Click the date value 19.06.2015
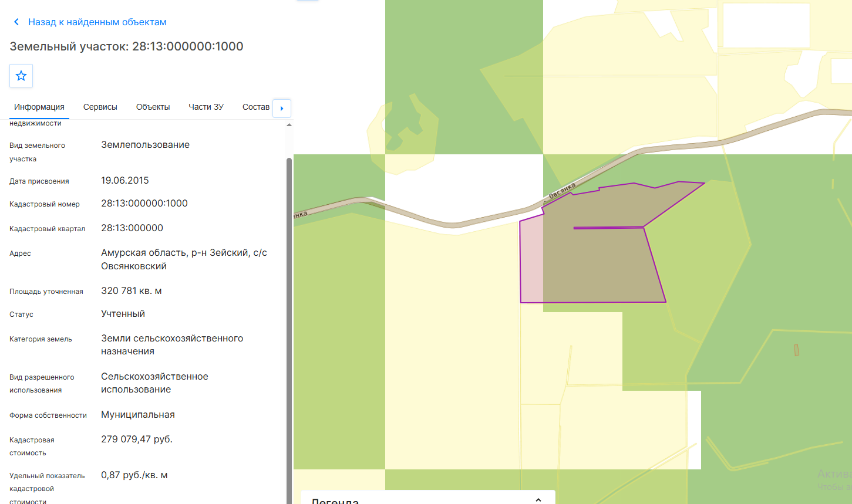852x504 pixels. (125, 181)
